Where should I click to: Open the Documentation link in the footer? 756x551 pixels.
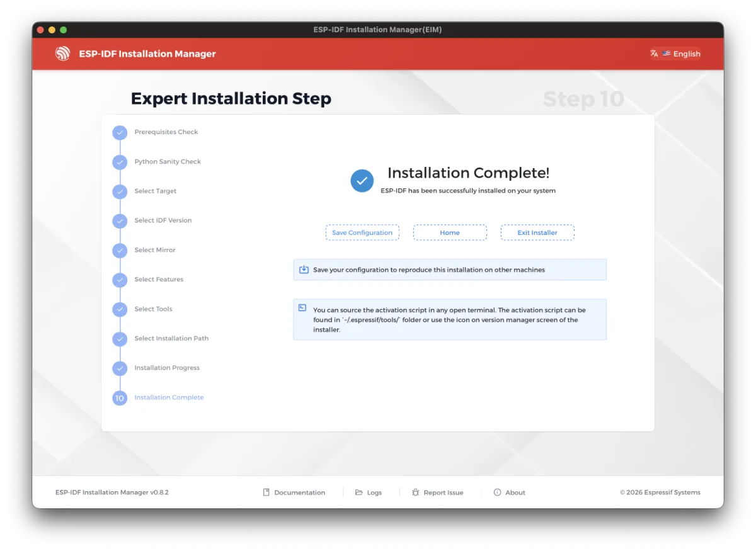294,492
